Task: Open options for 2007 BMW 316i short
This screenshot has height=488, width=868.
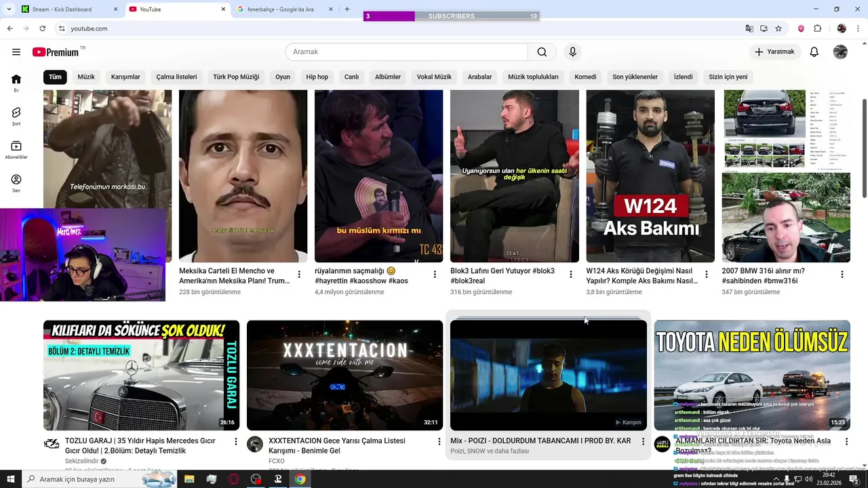Action: pyautogui.click(x=842, y=274)
